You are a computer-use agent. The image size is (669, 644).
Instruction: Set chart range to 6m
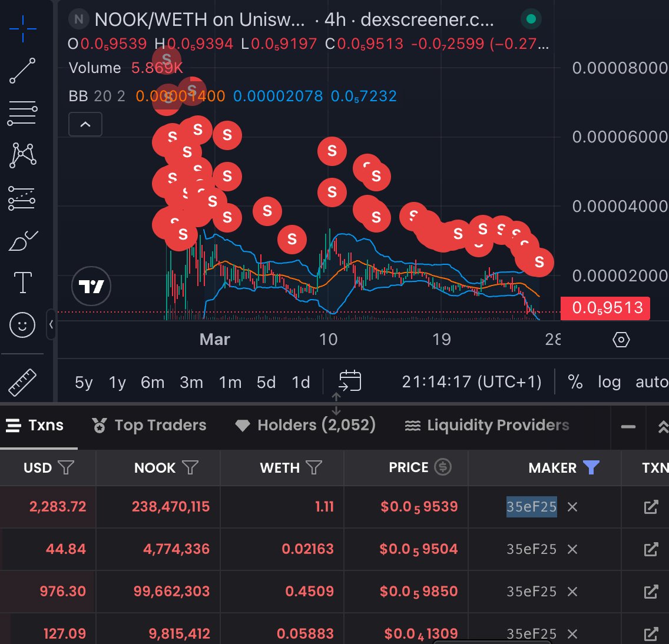[153, 382]
